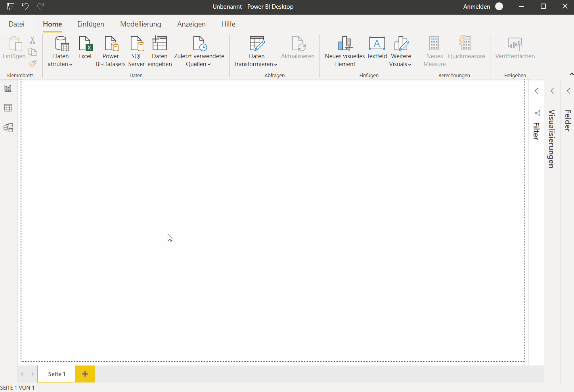Image resolution: width=574 pixels, height=392 pixels.
Task: Expand the Zuletzt verwendete Quellen dropdown arrow
Action: click(209, 65)
